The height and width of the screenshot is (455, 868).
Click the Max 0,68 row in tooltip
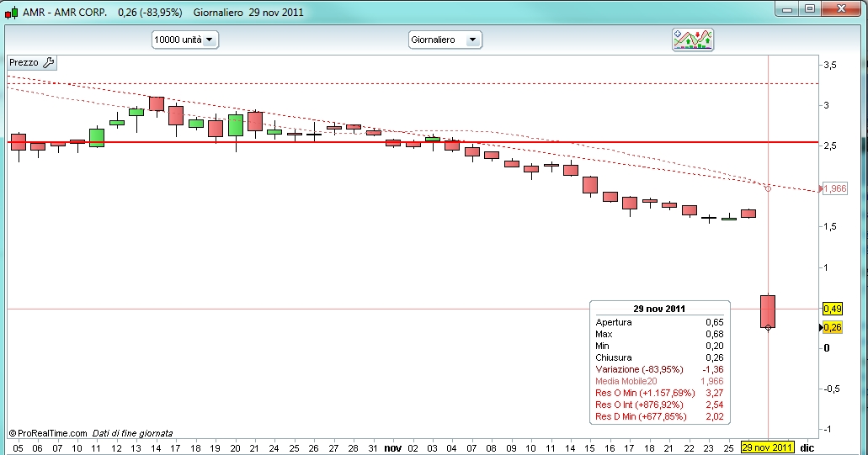point(659,334)
